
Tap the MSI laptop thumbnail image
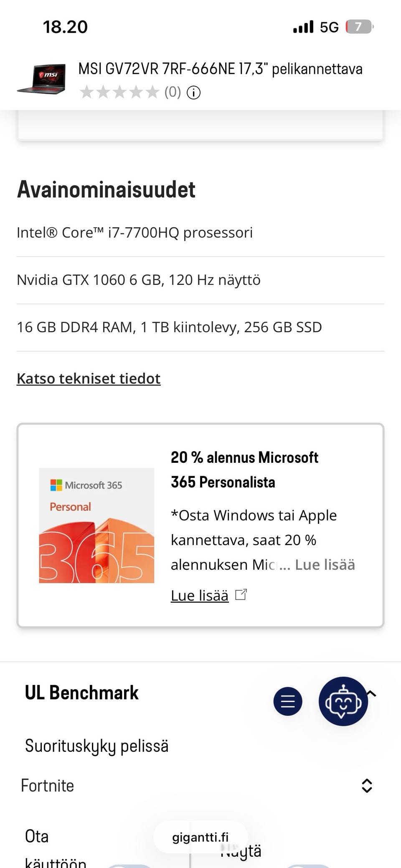42,79
